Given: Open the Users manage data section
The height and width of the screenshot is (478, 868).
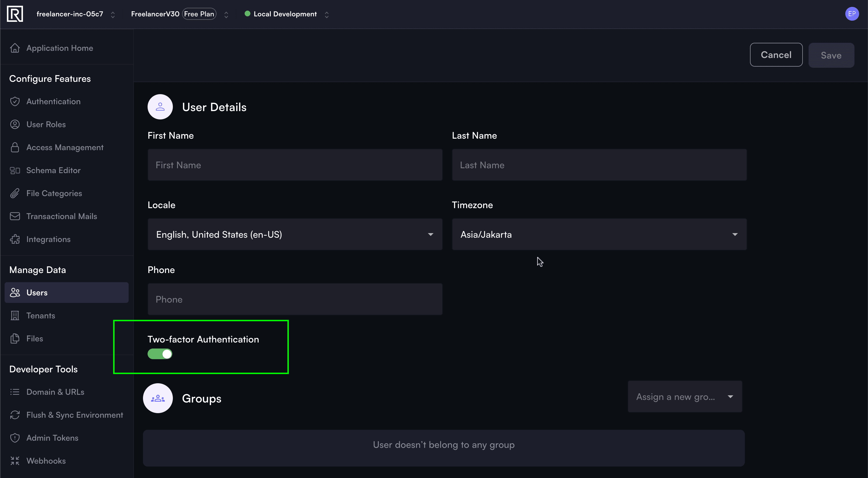Looking at the screenshot, I should (x=37, y=293).
